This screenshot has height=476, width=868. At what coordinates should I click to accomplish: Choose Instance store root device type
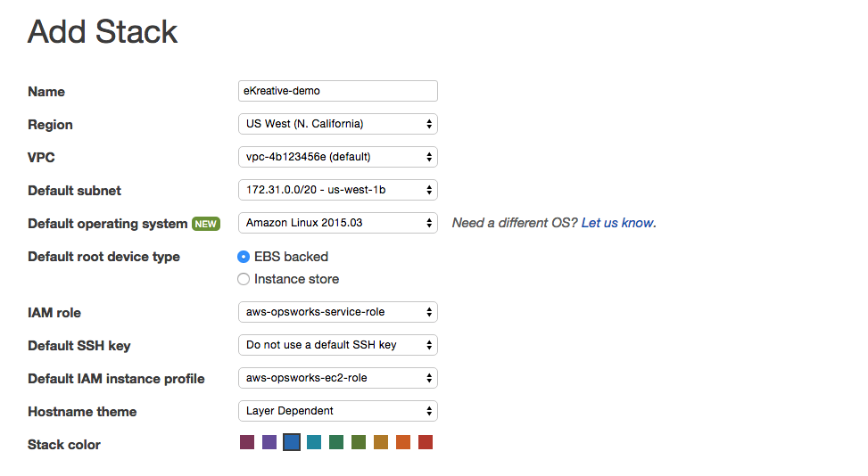pyautogui.click(x=244, y=279)
